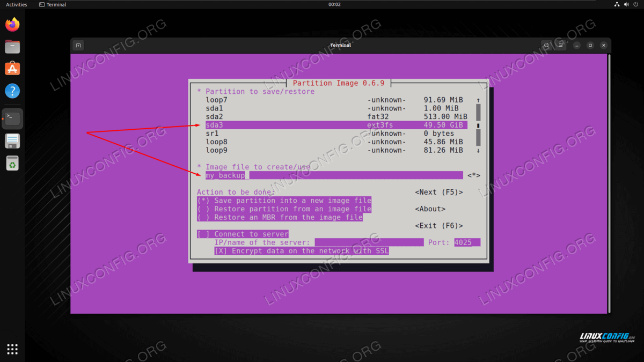Screen dimensions: 644x362
Task: Select the loop7 partition row
Action: point(336,100)
